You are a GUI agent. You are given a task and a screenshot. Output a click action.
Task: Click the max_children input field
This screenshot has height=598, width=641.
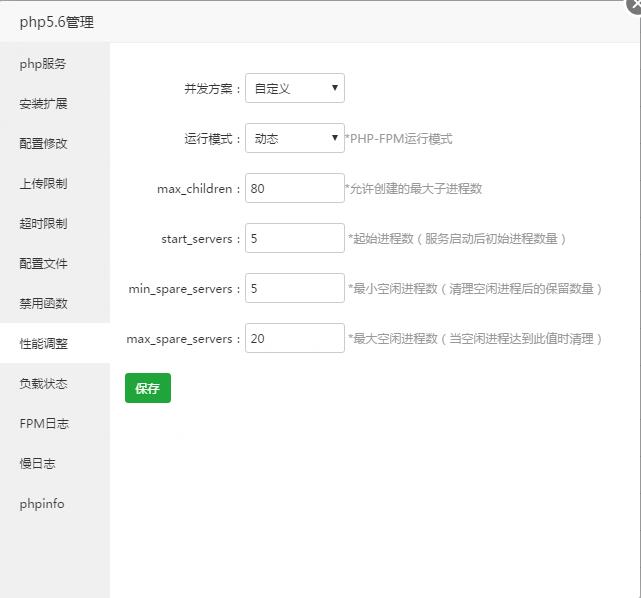pyautogui.click(x=294, y=188)
